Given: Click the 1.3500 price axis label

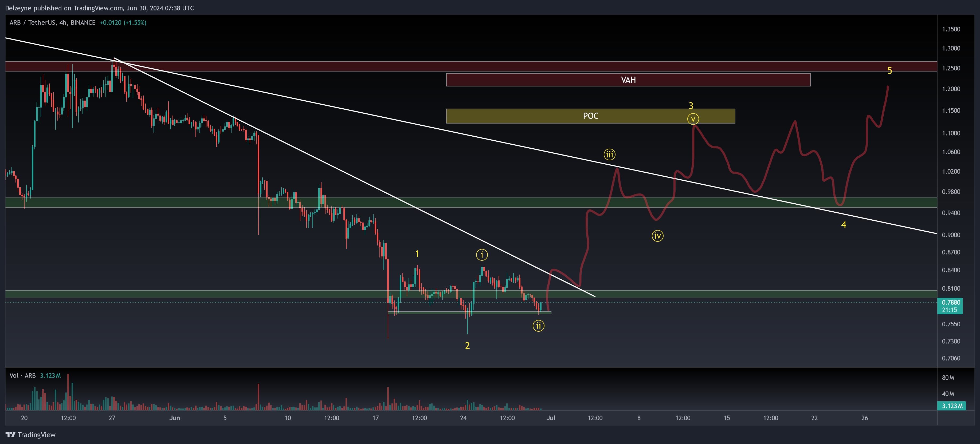Looking at the screenshot, I should (951, 29).
